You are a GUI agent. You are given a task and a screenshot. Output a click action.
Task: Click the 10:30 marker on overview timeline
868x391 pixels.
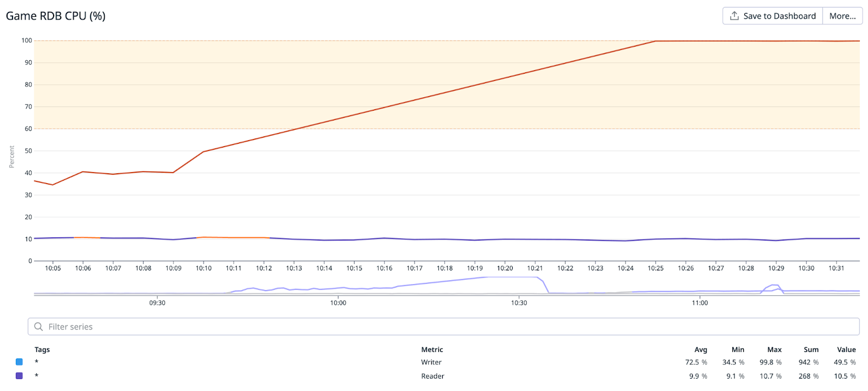519,302
